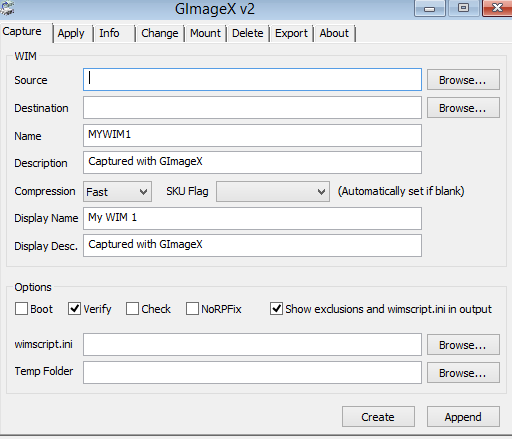Viewport: 512px width, 439px height.
Task: Open the Compression dropdown set to Fast
Action: (x=117, y=192)
